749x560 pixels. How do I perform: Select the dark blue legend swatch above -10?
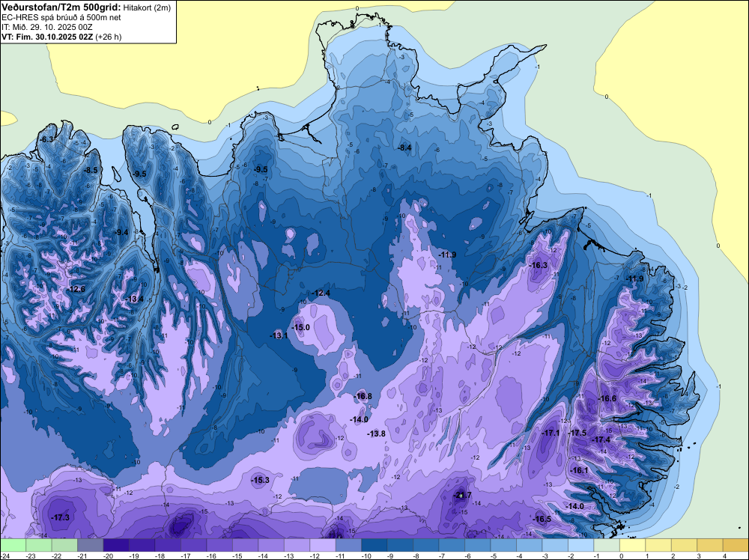(374, 545)
